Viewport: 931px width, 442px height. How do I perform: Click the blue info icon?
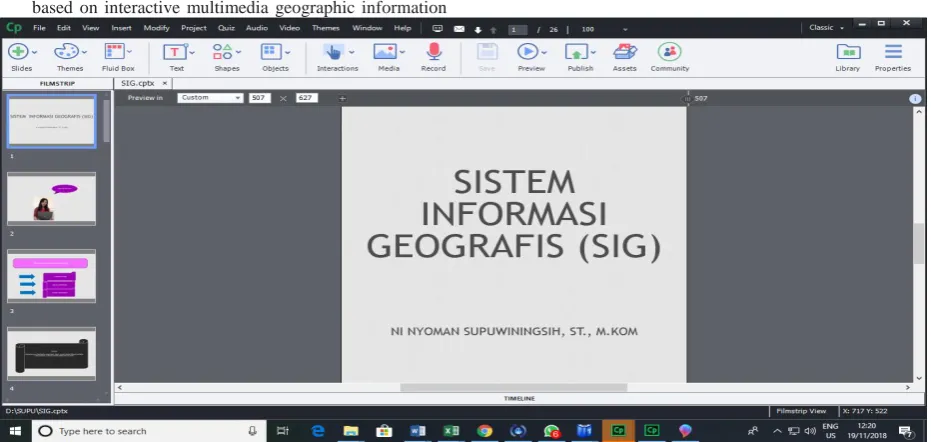coord(916,99)
